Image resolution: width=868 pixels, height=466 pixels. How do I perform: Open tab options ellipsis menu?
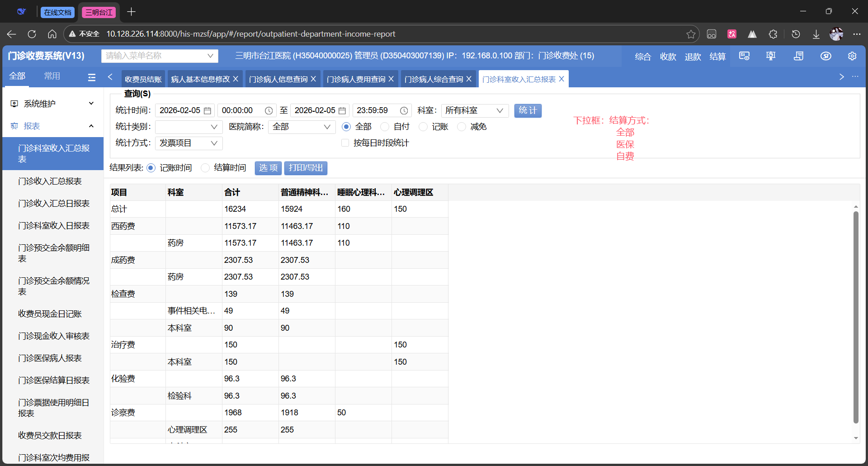pyautogui.click(x=855, y=77)
